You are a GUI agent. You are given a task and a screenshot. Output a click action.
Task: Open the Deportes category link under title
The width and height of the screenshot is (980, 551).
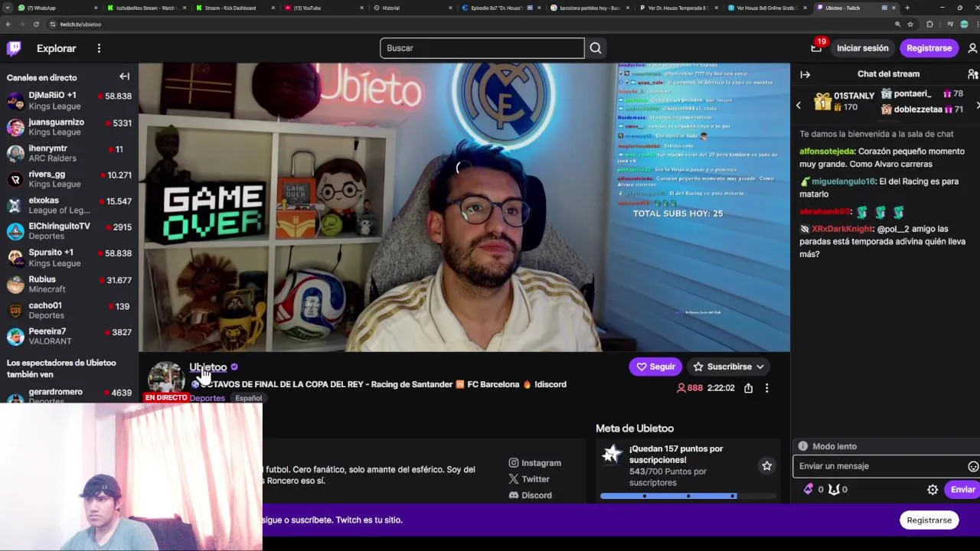pyautogui.click(x=207, y=398)
